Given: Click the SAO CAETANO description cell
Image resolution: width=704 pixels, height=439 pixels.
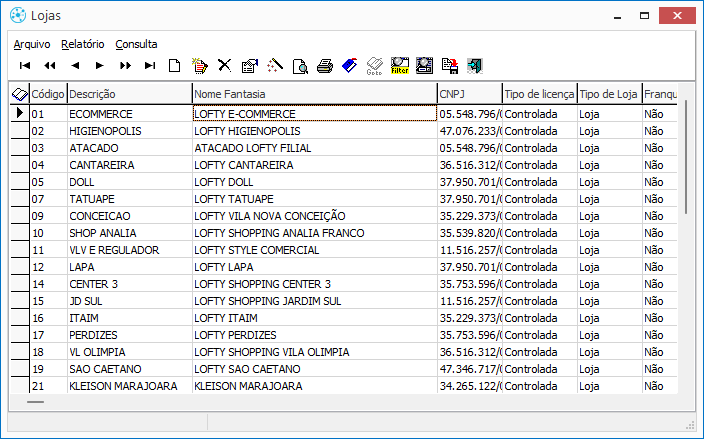Looking at the screenshot, I should tap(130, 369).
